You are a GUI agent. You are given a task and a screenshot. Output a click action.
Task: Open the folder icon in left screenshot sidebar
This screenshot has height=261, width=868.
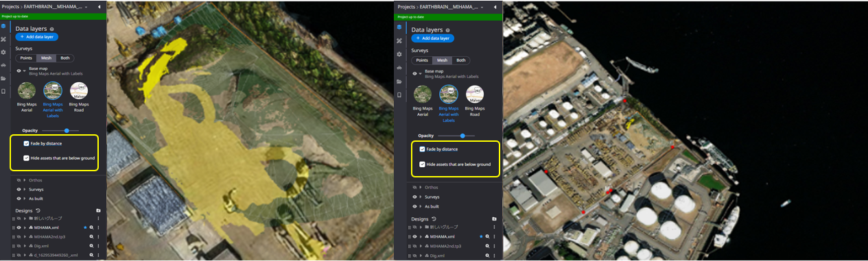3,78
